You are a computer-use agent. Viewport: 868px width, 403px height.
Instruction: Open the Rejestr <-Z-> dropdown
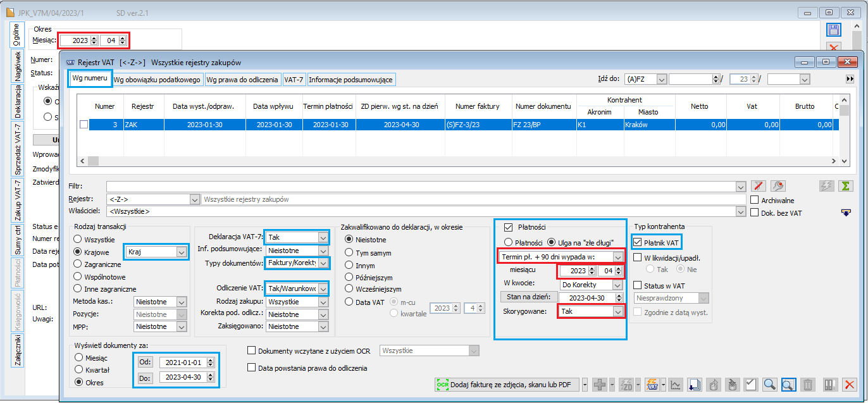tap(194, 199)
